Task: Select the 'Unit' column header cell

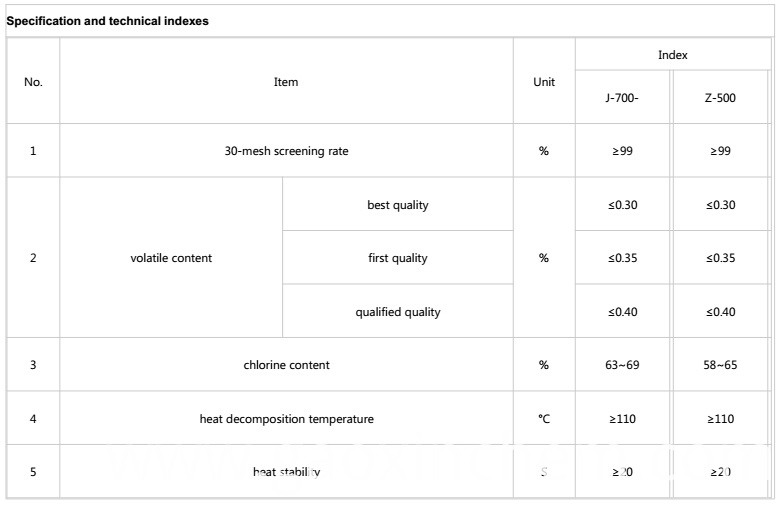Action: pyautogui.click(x=544, y=81)
